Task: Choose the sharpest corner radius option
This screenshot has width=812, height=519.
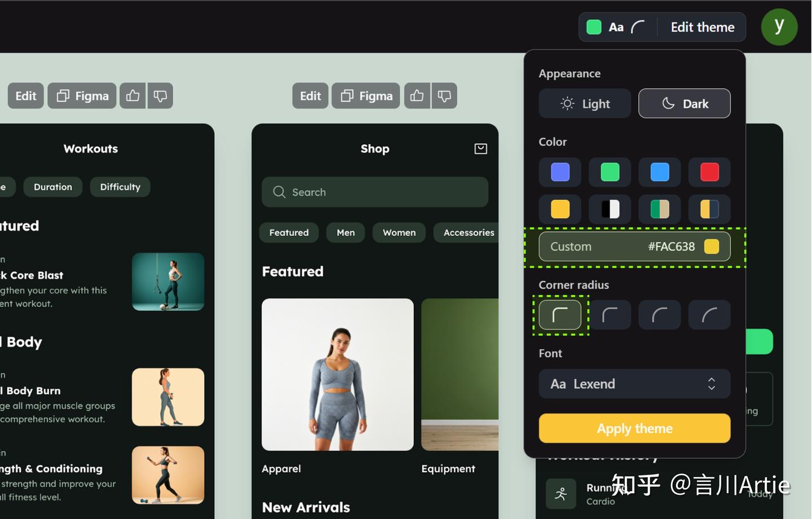Action: click(560, 315)
